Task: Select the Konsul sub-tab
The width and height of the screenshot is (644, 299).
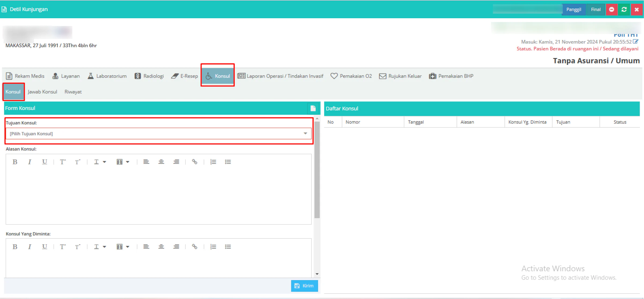Action: point(13,92)
